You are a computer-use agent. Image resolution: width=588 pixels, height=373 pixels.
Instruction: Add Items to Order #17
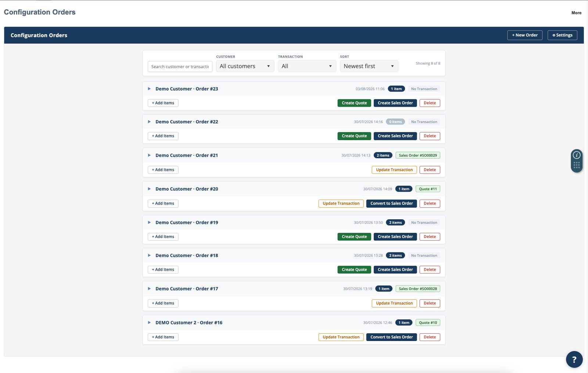click(163, 303)
